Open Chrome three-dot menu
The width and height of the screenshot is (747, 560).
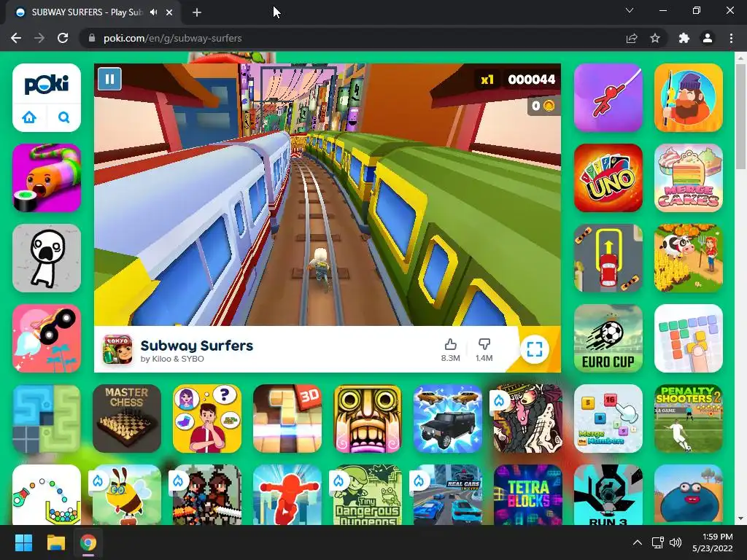[x=731, y=38]
